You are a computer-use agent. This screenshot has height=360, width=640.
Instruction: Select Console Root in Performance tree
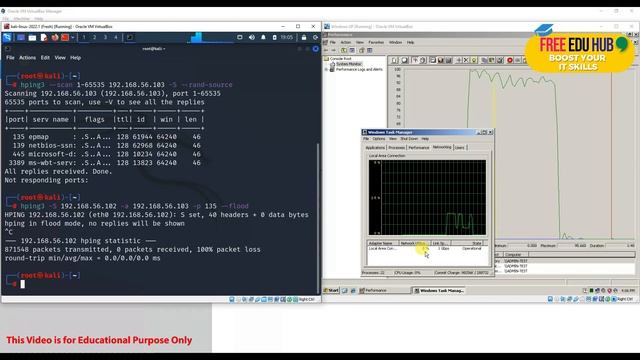click(340, 59)
